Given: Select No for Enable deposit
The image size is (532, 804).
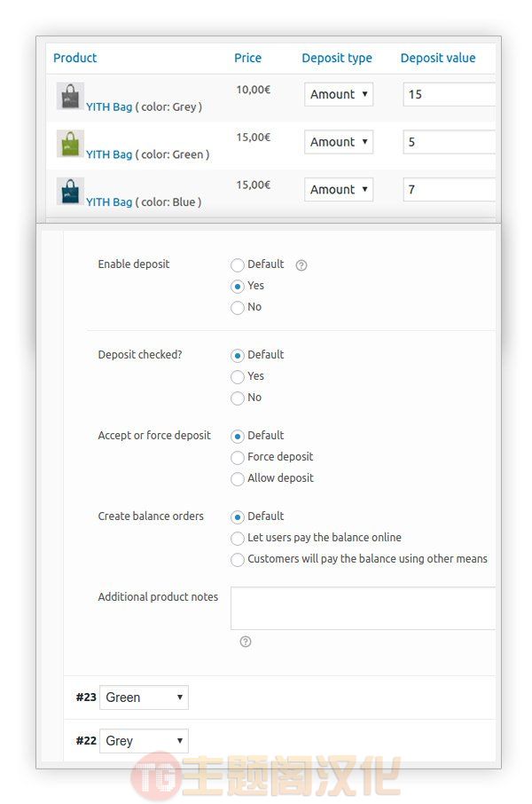Looking at the screenshot, I should click(238, 308).
